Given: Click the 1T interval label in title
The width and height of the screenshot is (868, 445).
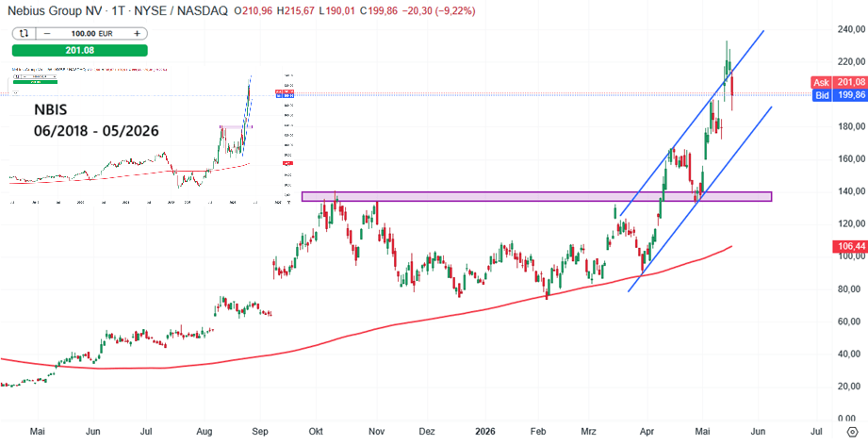Looking at the screenshot, I should coord(118,11).
